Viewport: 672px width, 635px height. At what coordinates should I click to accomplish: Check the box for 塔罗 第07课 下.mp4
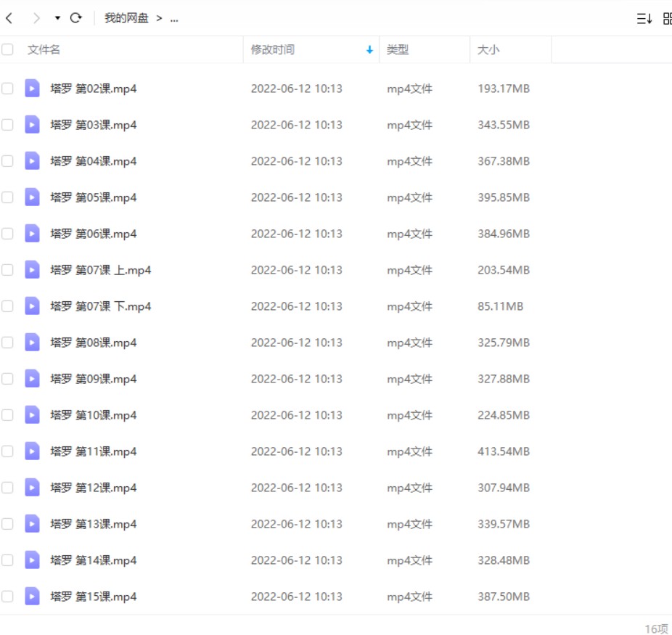pyautogui.click(x=7, y=306)
